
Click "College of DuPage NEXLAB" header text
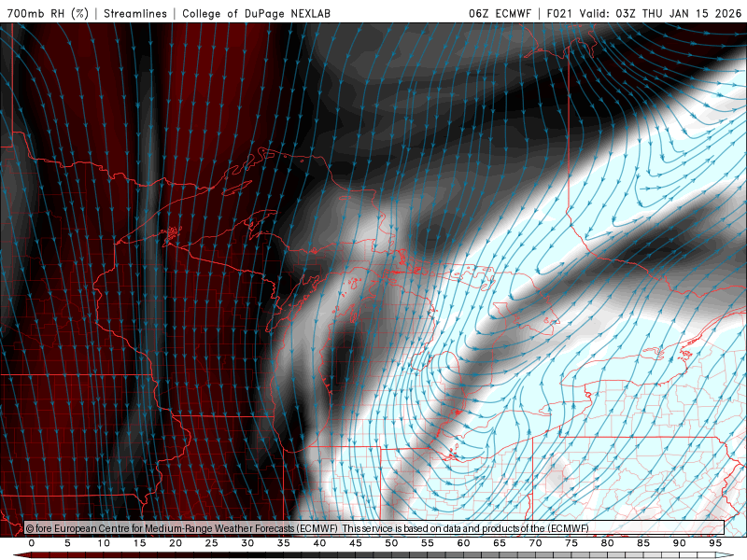point(256,13)
